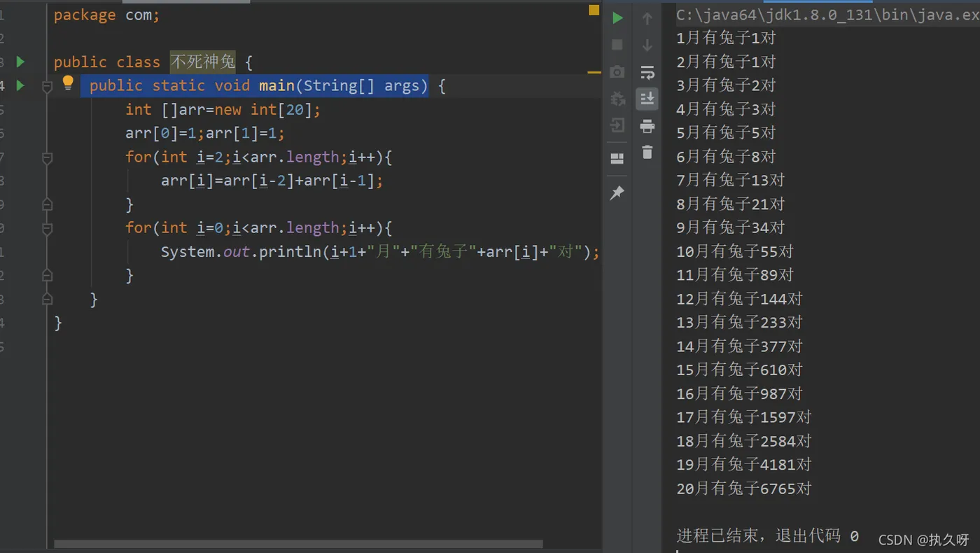980x553 pixels.
Task: Click output line '3月有兔子2对'
Action: click(x=726, y=85)
